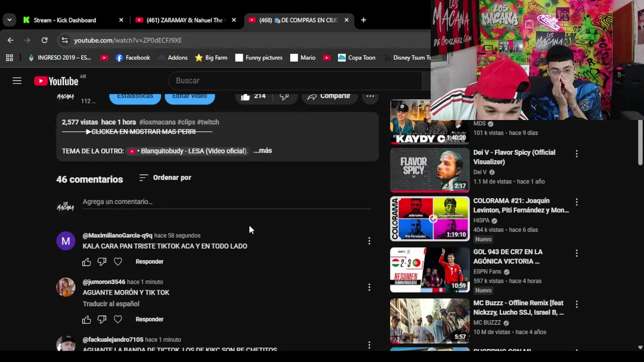Screen dimensions: 644x362
Task: Open Ordenar por sort dropdown
Action: click(165, 177)
